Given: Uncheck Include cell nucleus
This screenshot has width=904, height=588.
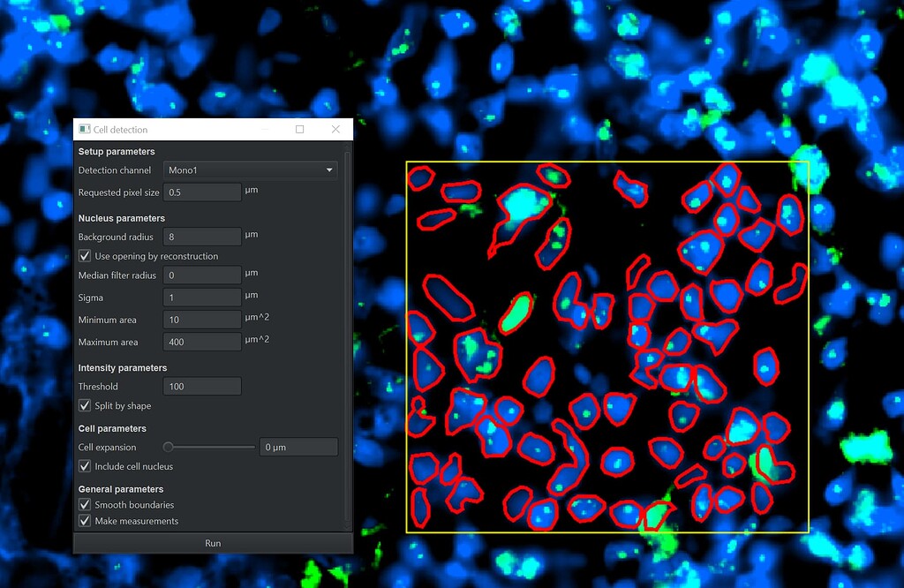Looking at the screenshot, I should click(84, 466).
